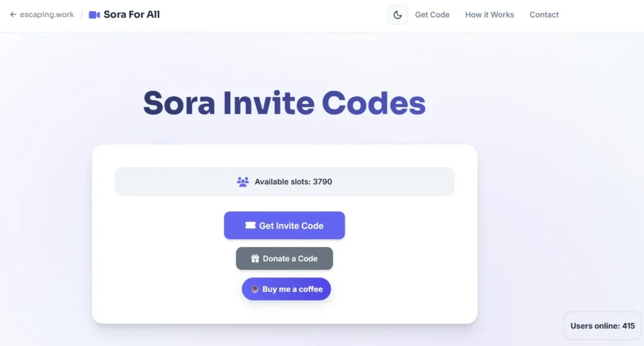The width and height of the screenshot is (644, 346).
Task: Select the Available slots: 3790 text
Action: coord(293,182)
